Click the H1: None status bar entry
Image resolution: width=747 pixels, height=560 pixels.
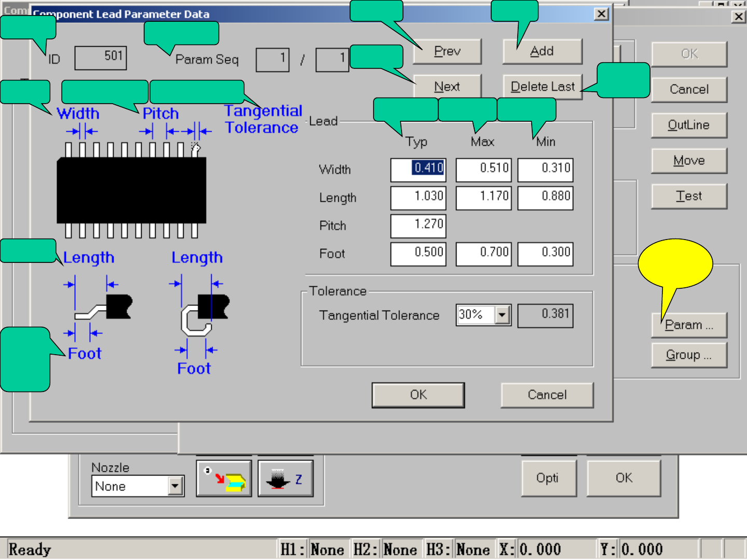312,549
